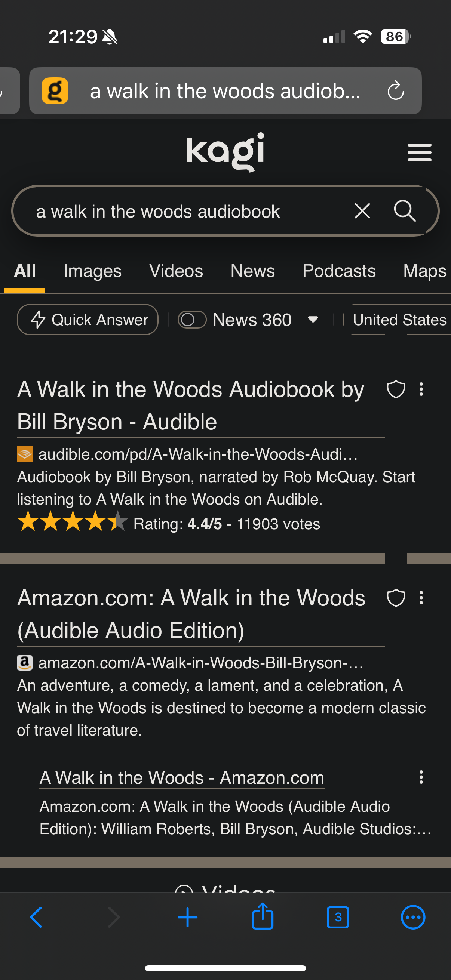Expand the News 360 dropdown arrow
451x980 pixels.
313,320
